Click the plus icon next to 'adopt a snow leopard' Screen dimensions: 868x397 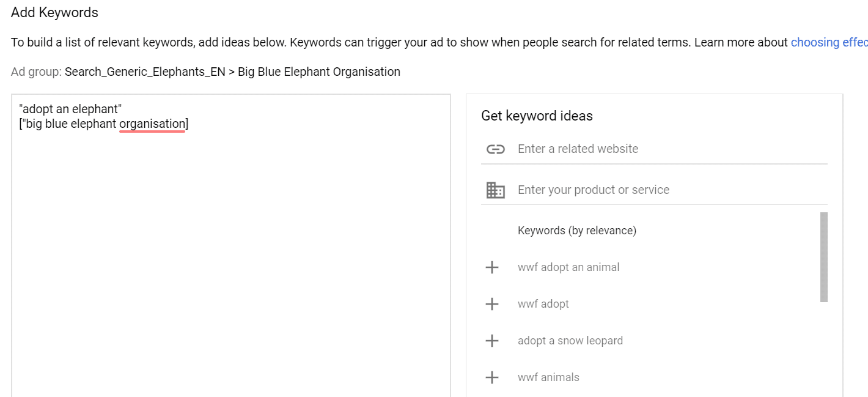492,341
